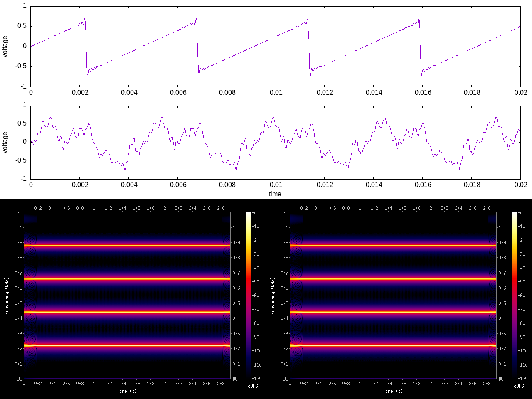Viewport: 532px width, 399px height.
Task: Click "Time (s)" label under the left spectrogram
Action: point(127,391)
